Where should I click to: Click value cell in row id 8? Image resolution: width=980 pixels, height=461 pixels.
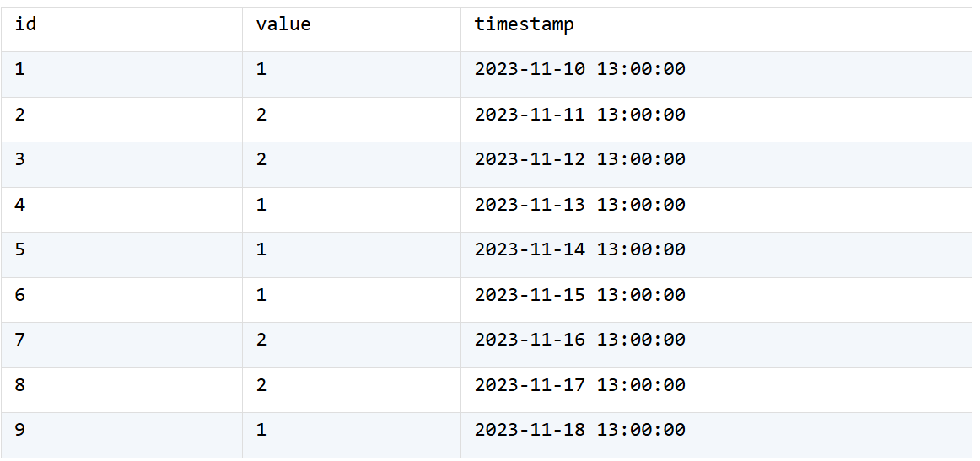point(352,390)
